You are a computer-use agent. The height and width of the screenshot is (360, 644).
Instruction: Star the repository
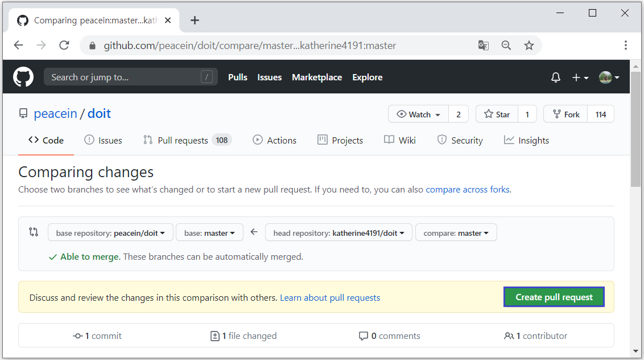pyautogui.click(x=497, y=114)
